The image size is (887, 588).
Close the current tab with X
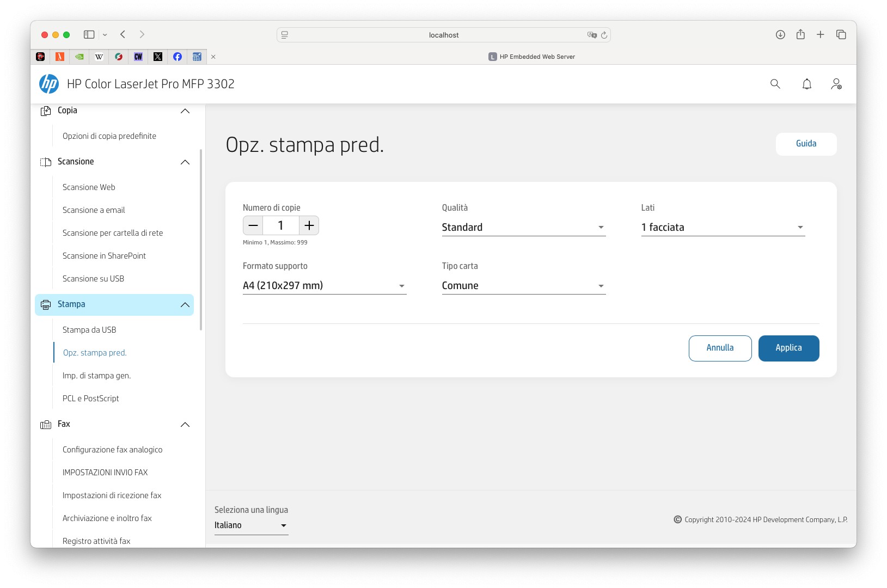coord(213,57)
